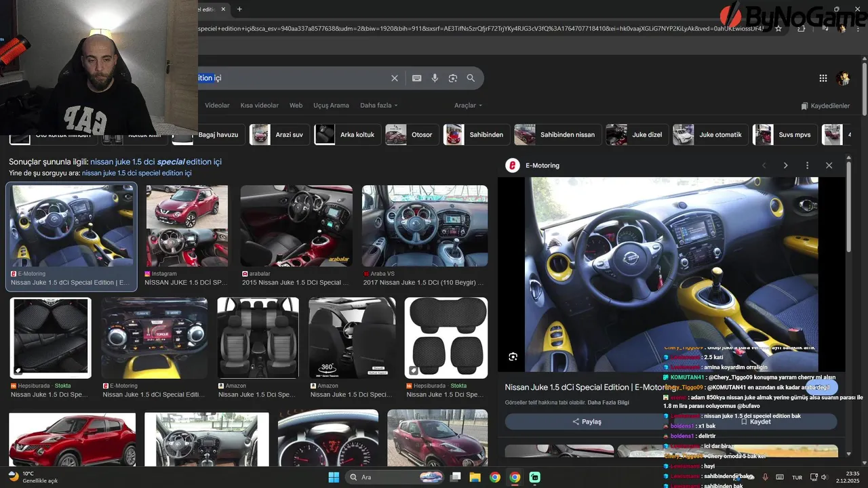Screen dimensions: 868x488
Task: Select the Sahibinden nissan chip
Action: 557,135
